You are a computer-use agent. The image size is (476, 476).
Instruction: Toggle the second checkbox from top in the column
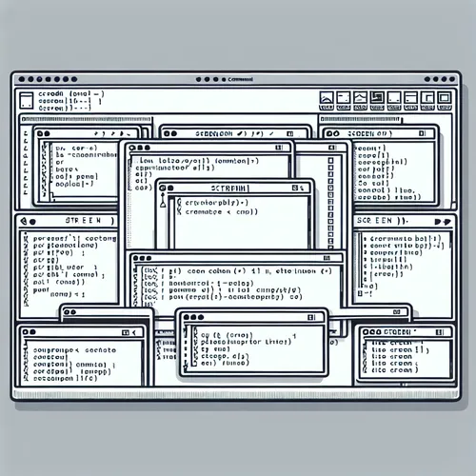pos(330,168)
